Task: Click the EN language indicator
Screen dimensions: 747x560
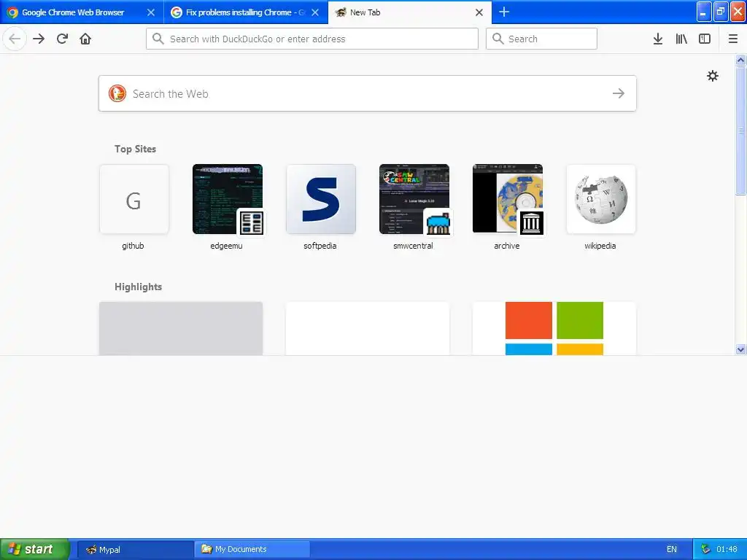Action: click(x=672, y=549)
